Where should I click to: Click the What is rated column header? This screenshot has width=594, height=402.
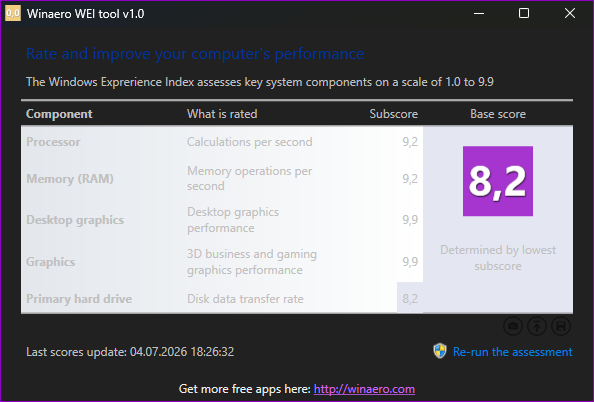click(222, 114)
